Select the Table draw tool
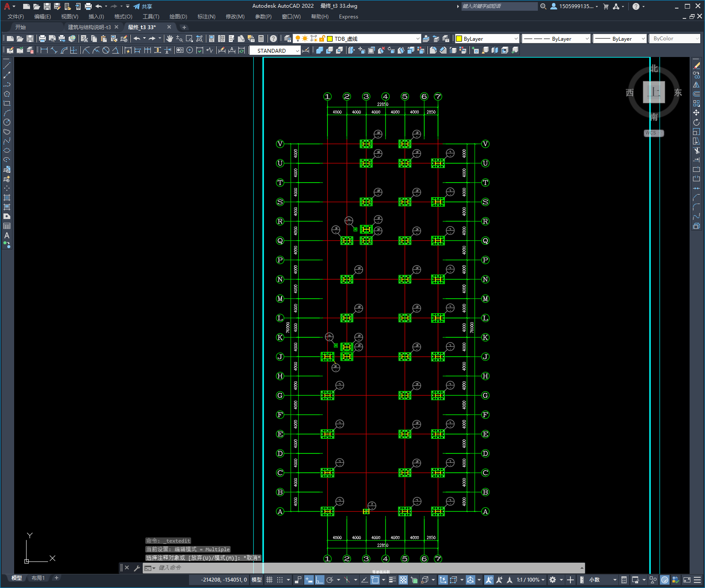 (7, 226)
